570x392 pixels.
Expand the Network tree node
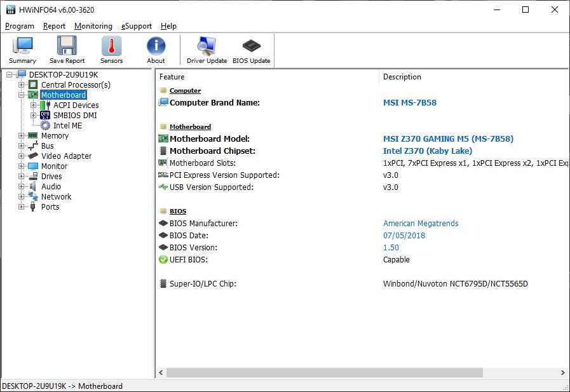click(22, 196)
